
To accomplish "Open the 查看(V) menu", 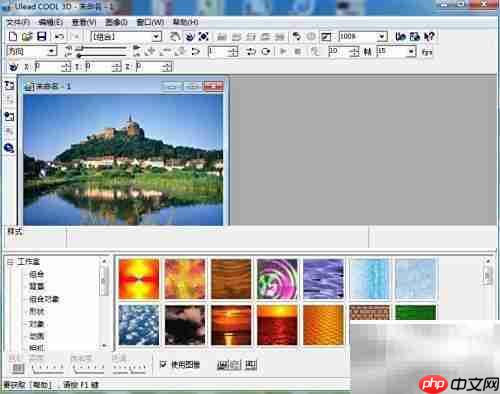I will (x=84, y=22).
